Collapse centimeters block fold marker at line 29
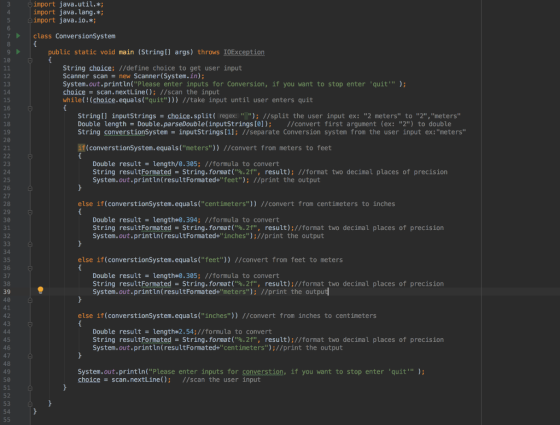Screen dimensions: 560x425 (x=30, y=212)
